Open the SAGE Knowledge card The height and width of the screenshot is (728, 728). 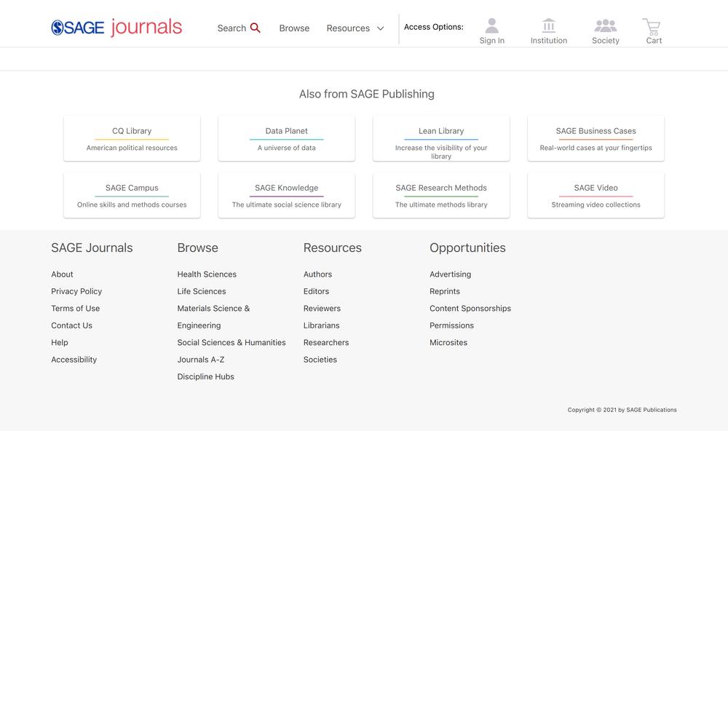point(286,195)
